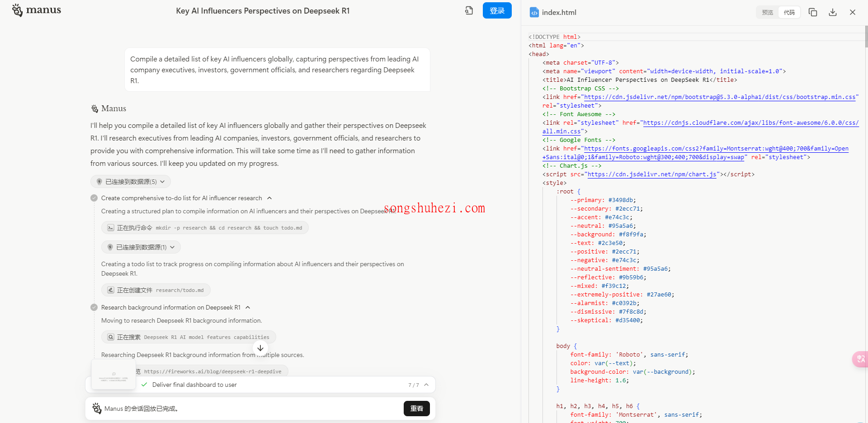
Task: Open the document icon beside the login button
Action: (469, 10)
